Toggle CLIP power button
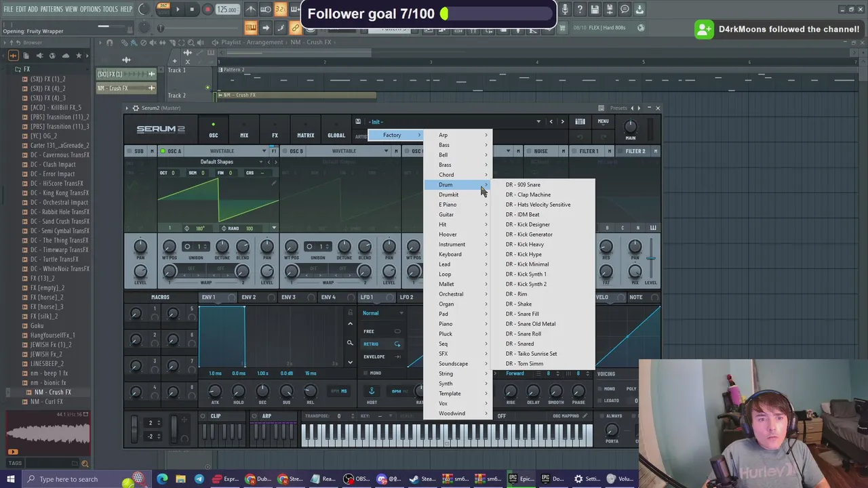868x488 pixels. (203, 416)
